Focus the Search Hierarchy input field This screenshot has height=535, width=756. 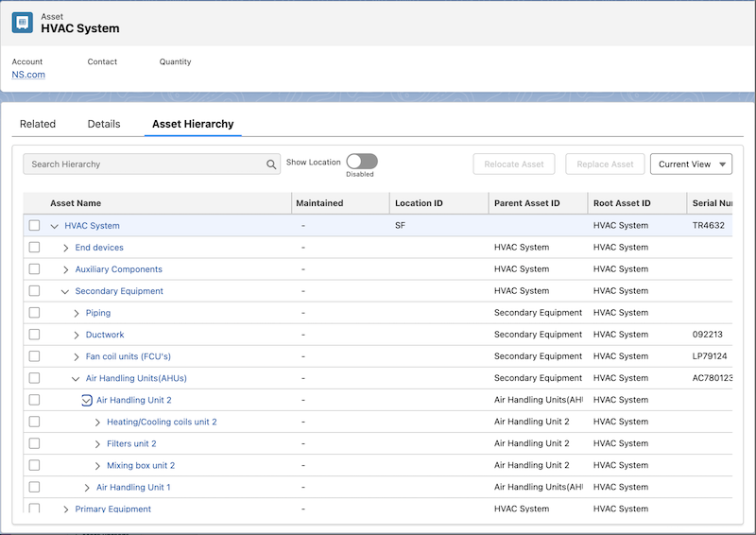pos(145,164)
